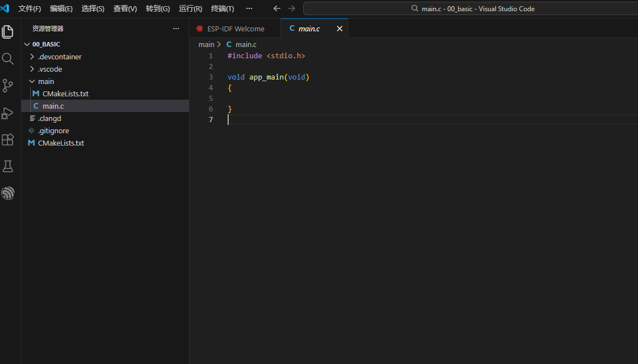Open the Testing flask icon
638x364 pixels.
click(8, 166)
